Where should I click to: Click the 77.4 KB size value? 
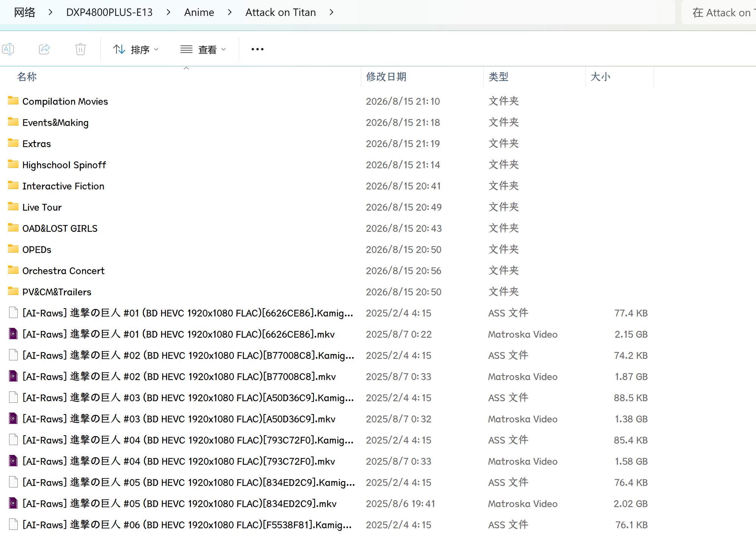631,313
